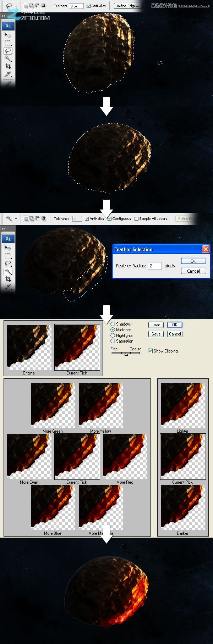Viewport: 213px width, 644px height.
Task: Click the Lighter thumbnail
Action: (x=183, y=406)
